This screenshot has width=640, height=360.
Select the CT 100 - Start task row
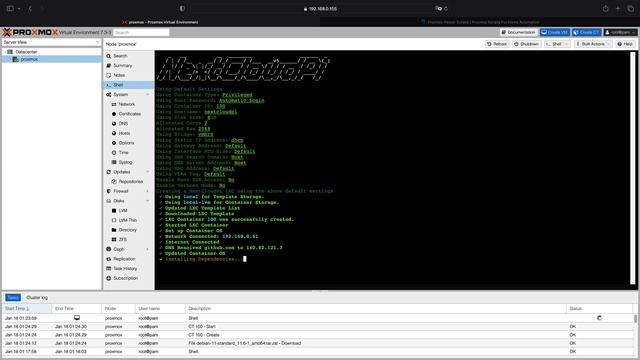click(x=318, y=327)
